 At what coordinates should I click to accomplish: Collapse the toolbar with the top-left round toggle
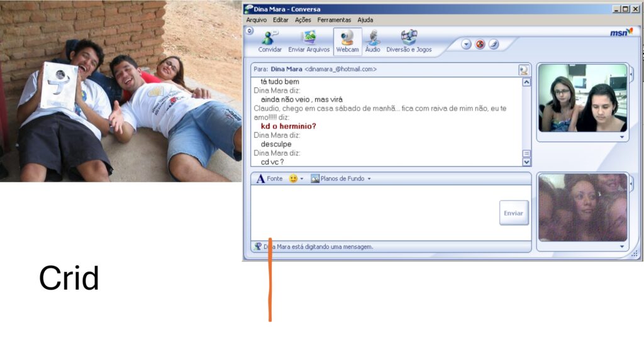tap(250, 30)
